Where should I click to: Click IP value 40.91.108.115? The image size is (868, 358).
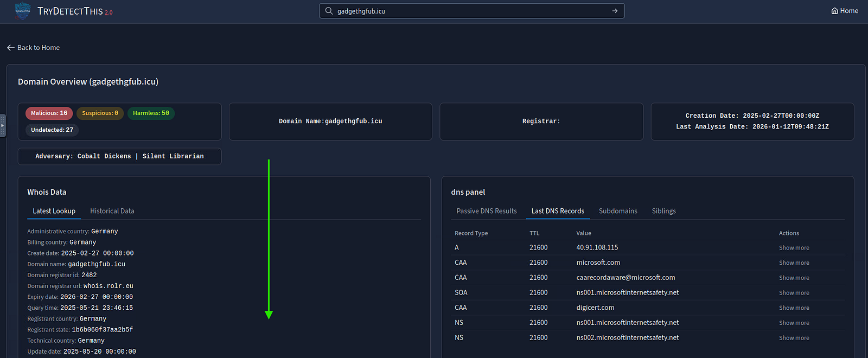pyautogui.click(x=597, y=247)
